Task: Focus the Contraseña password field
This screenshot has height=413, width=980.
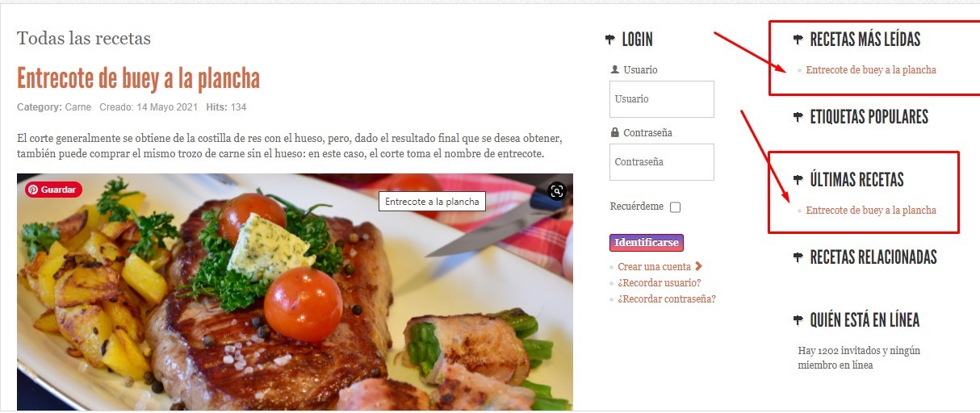Action: (662, 162)
